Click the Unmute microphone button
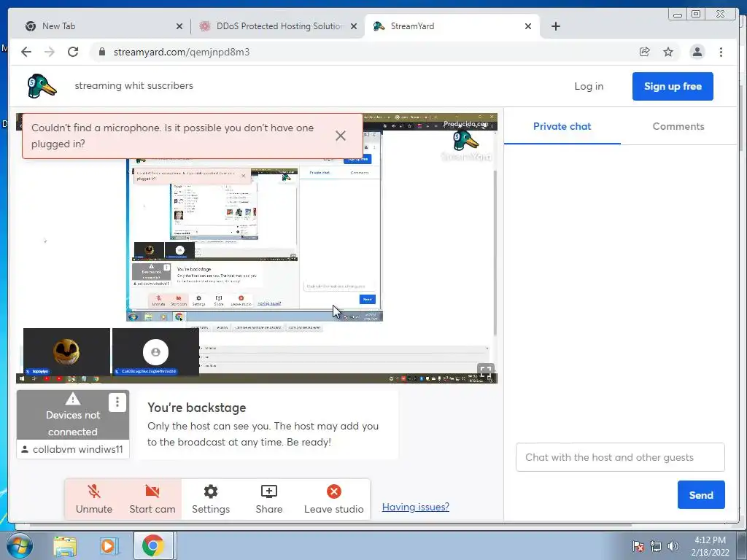 [x=94, y=499]
